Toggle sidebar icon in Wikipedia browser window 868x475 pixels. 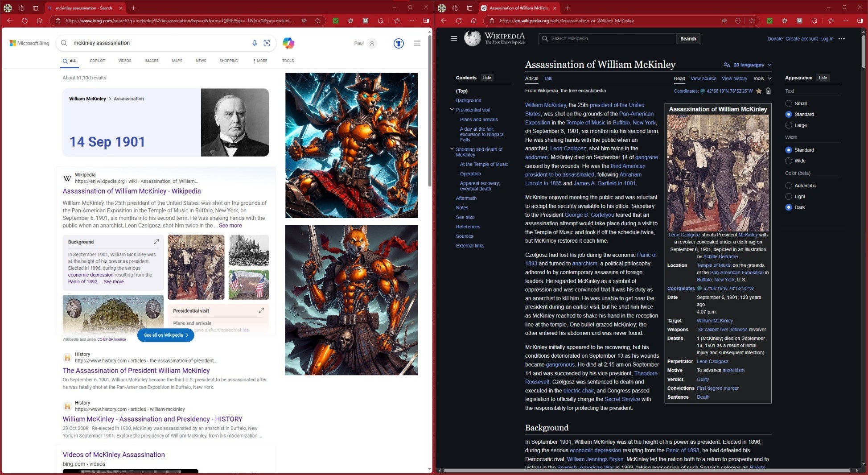[x=860, y=21]
